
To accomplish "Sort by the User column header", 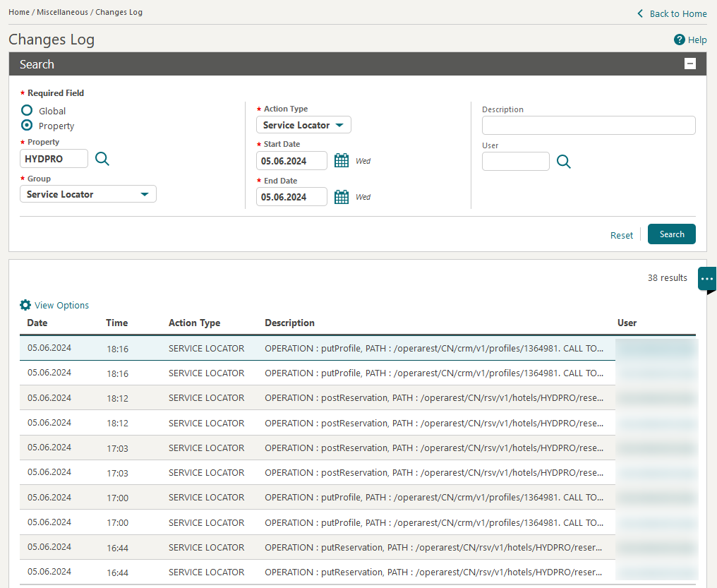I will 627,323.
